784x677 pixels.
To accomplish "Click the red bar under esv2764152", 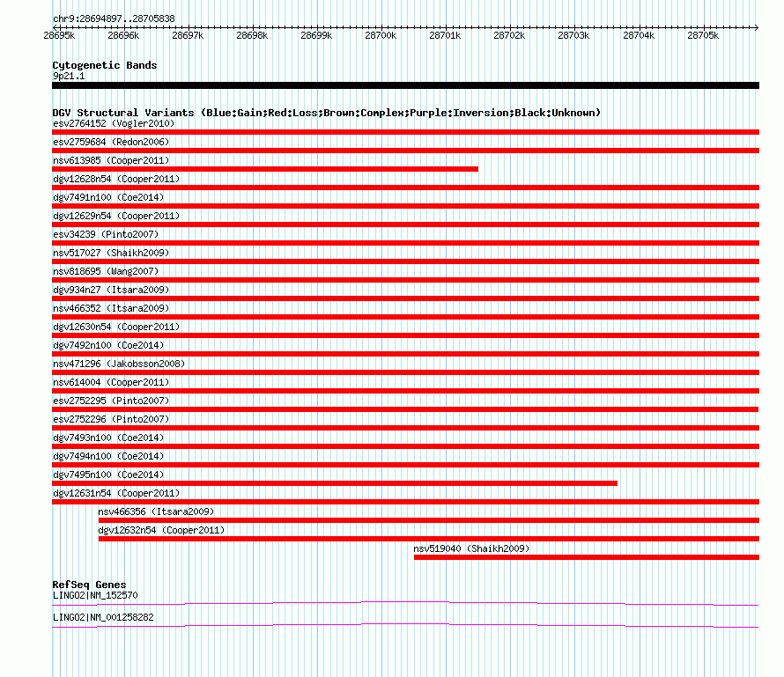I will pos(405,132).
